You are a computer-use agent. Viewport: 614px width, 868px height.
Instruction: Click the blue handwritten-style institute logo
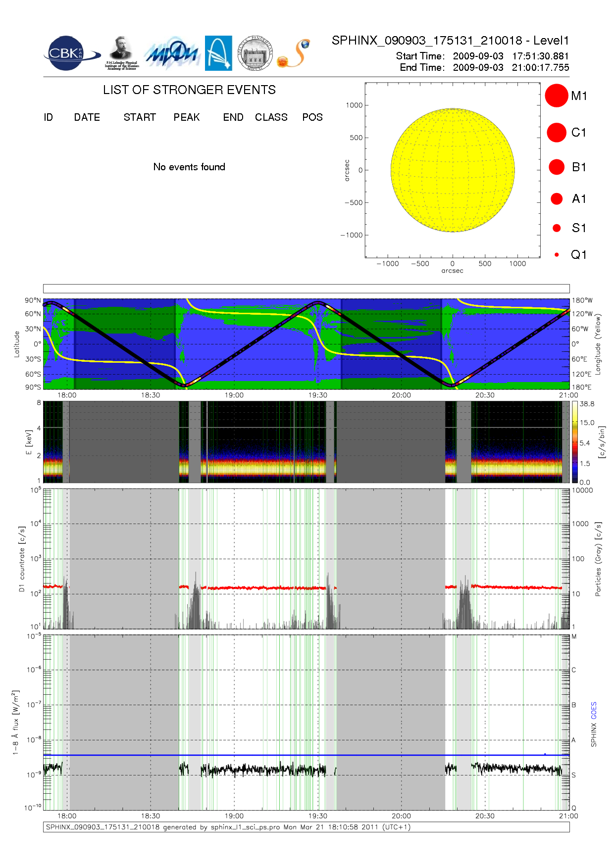(172, 53)
